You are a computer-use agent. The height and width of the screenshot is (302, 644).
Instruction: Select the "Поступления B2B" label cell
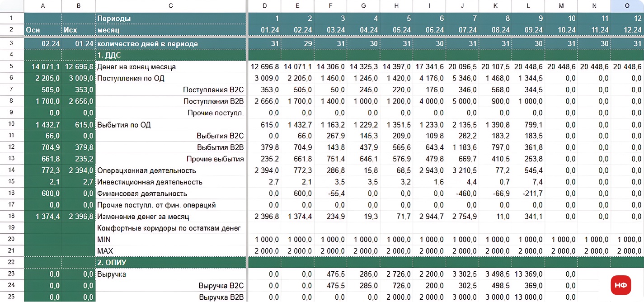(x=170, y=101)
